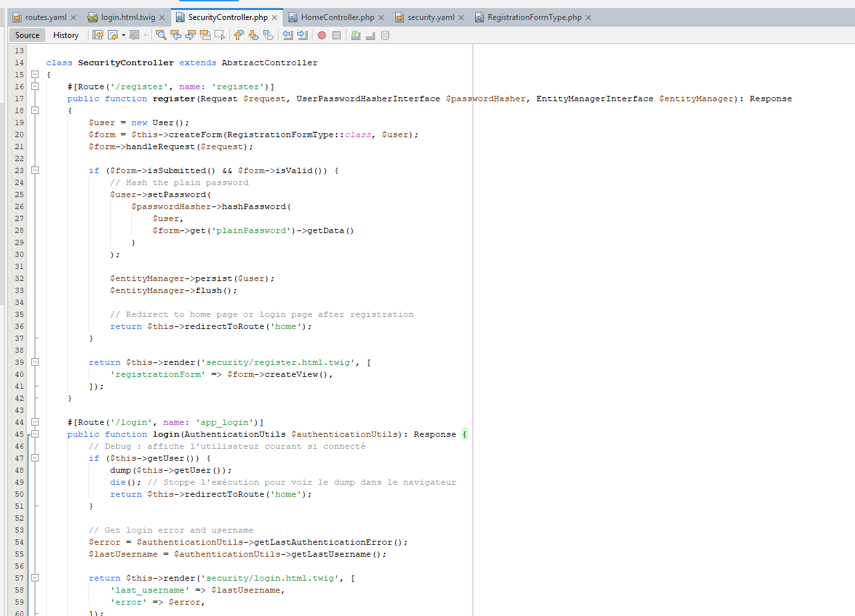Close the SecurityController.php tab
The height and width of the screenshot is (616, 855).
(274, 17)
